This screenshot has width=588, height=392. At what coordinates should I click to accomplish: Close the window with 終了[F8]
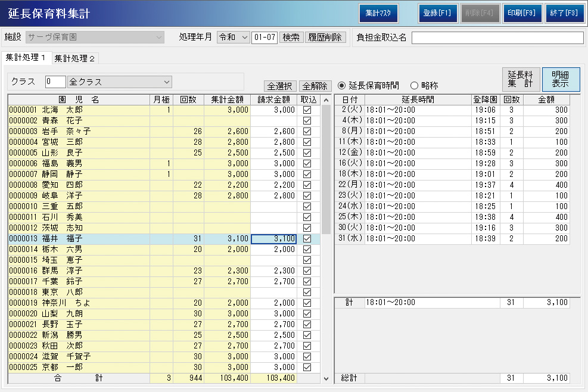pyautogui.click(x=564, y=13)
